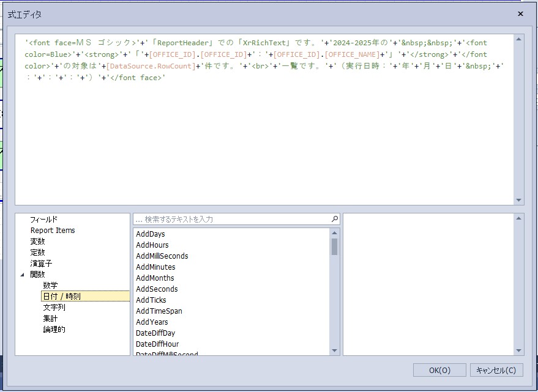This screenshot has height=392, width=538.
Task: Select フィールド in the category tree
Action: (43, 220)
